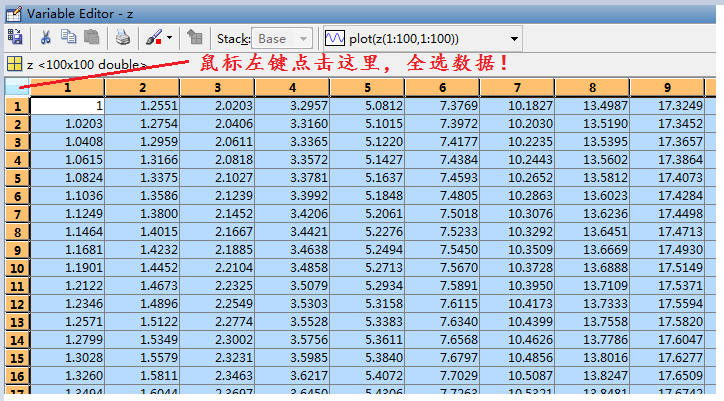Viewport: 724px width, 401px height.
Task: Click cell with value 1.0203
Action: (x=67, y=124)
